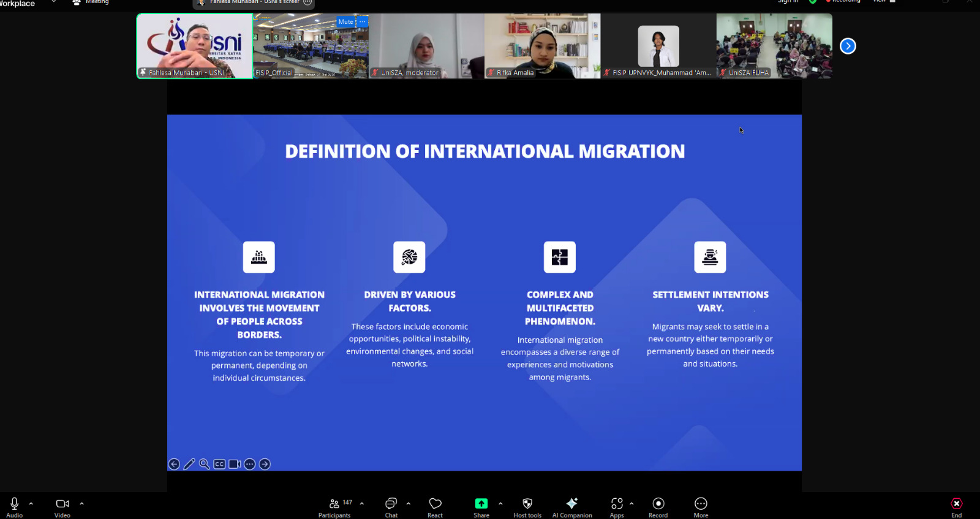Click paragraph 'International migration encompasses a diverse range'

560,359
